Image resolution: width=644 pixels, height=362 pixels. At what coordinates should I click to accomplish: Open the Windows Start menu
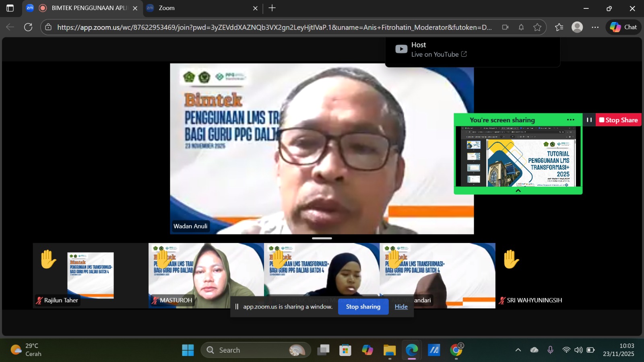pyautogui.click(x=188, y=350)
